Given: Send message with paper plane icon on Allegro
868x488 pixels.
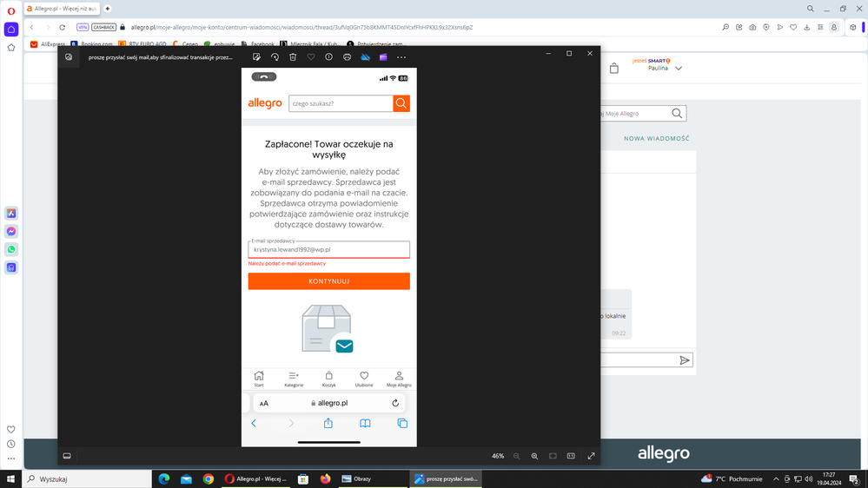Looking at the screenshot, I should click(x=685, y=360).
